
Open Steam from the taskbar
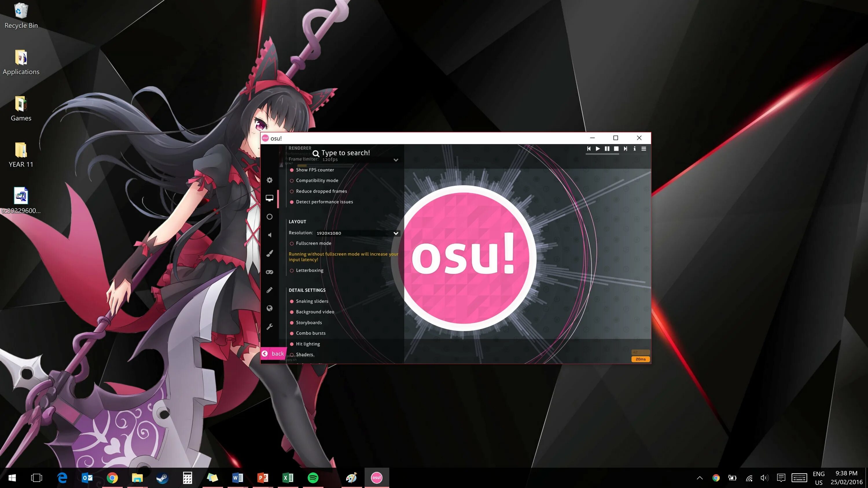coord(162,478)
